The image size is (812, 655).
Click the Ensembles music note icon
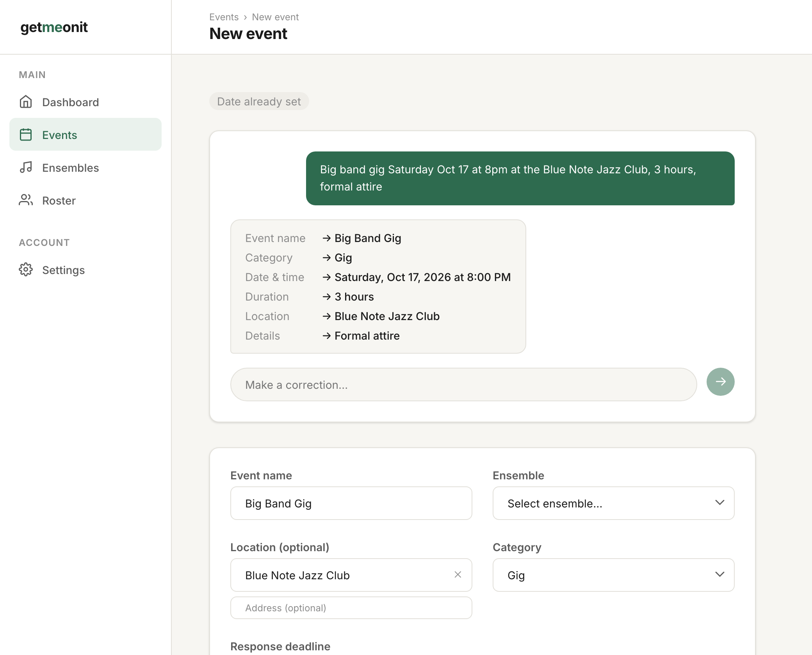coord(26,167)
